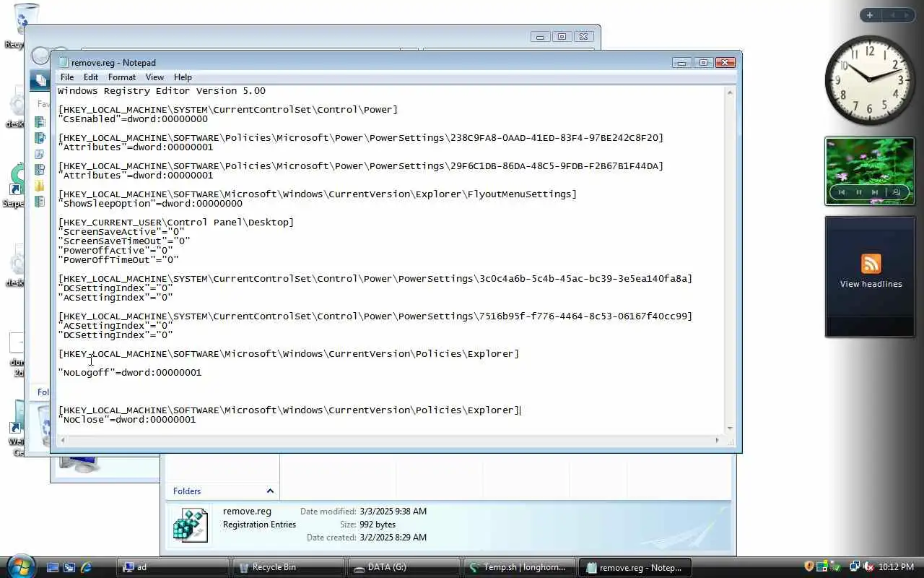Screen dimensions: 924x578
Task: Click the muted volume tray icon
Action: (868, 567)
